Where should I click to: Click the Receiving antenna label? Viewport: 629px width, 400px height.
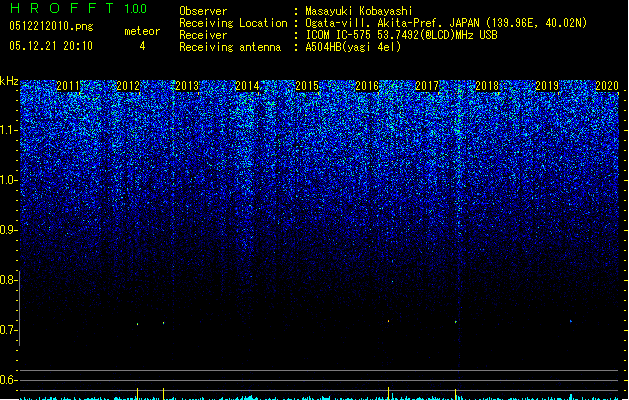[x=230, y=47]
